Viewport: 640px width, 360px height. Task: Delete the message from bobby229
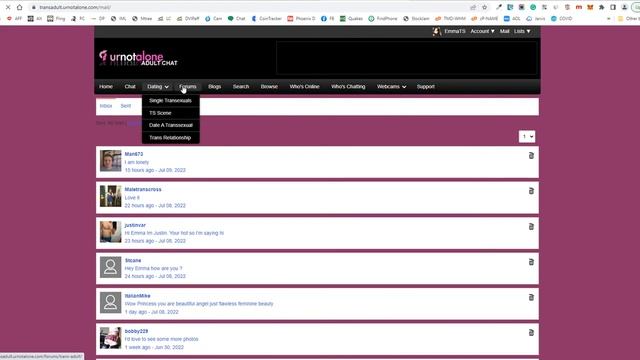[531, 333]
